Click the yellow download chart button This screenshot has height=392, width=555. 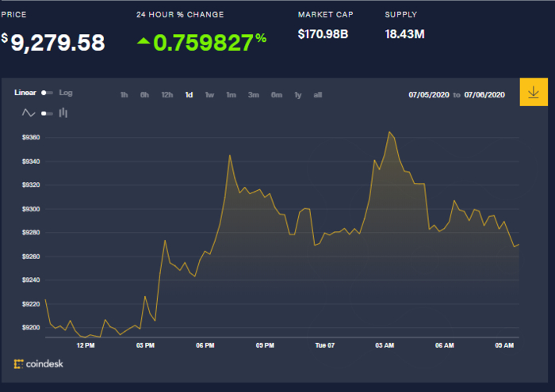(x=533, y=92)
